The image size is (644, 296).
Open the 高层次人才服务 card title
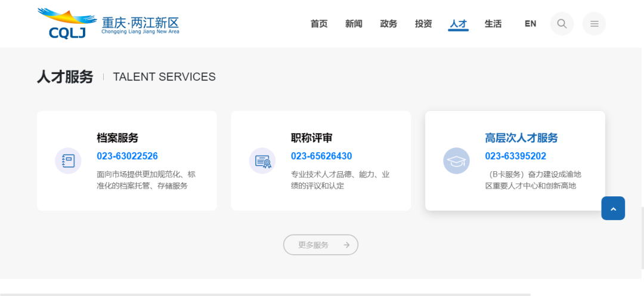pyautogui.click(x=521, y=138)
